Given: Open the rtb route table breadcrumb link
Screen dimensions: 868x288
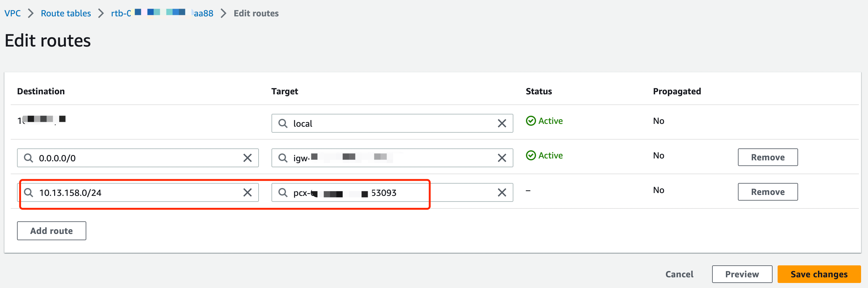Looking at the screenshot, I should coord(162,14).
